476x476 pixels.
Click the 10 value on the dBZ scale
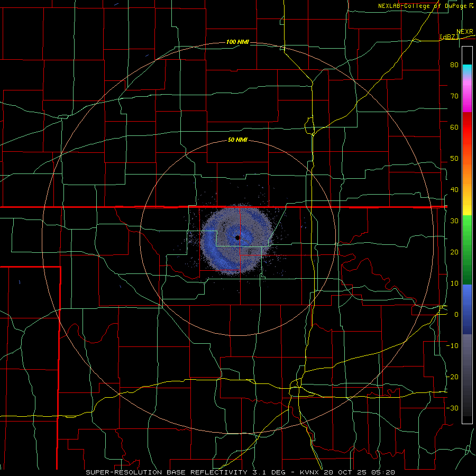point(454,283)
